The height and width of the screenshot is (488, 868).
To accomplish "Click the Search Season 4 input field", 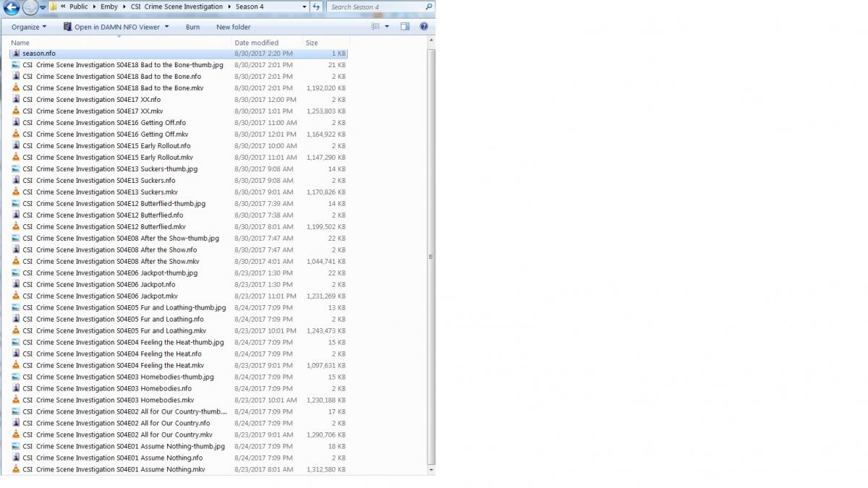I will 375,7.
